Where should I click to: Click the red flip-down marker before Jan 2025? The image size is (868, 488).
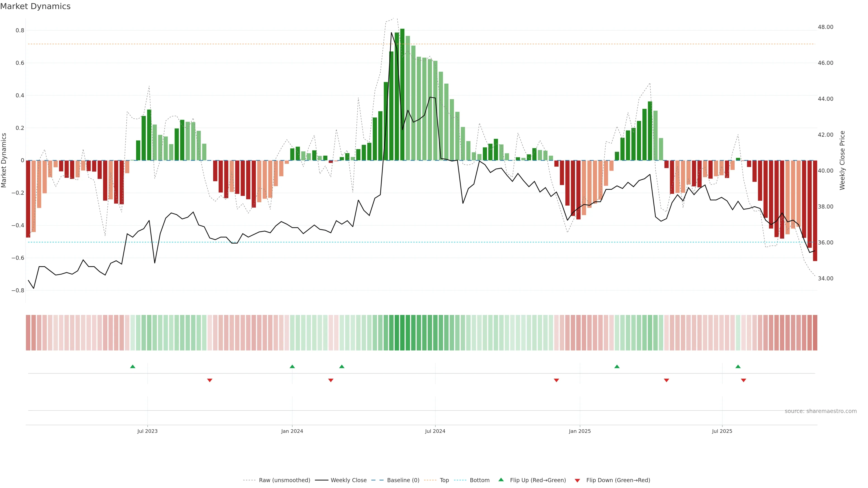click(556, 380)
